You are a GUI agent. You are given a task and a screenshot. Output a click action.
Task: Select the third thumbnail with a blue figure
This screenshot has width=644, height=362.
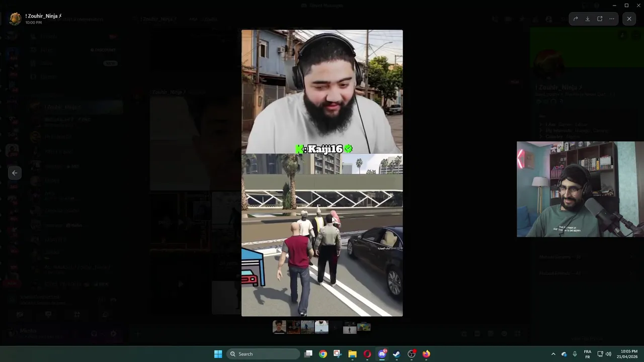(x=307, y=327)
